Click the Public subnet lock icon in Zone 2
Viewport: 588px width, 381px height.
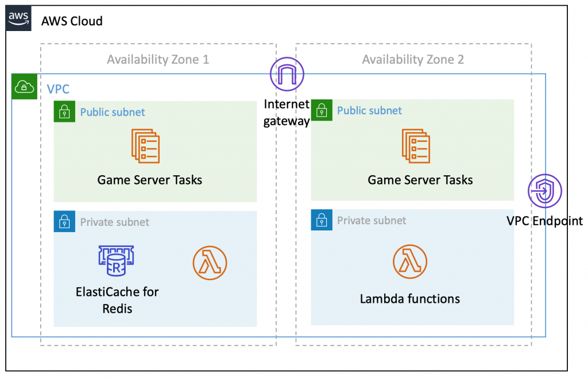point(322,110)
